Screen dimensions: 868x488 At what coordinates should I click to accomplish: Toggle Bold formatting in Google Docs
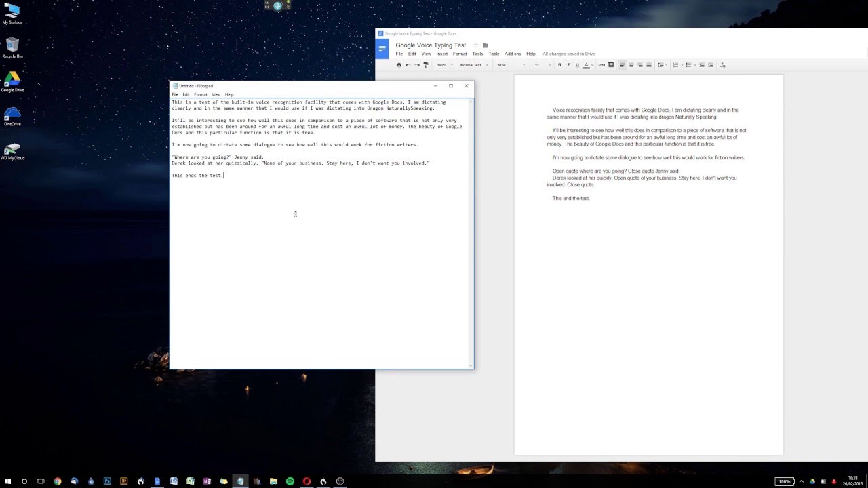click(x=559, y=65)
